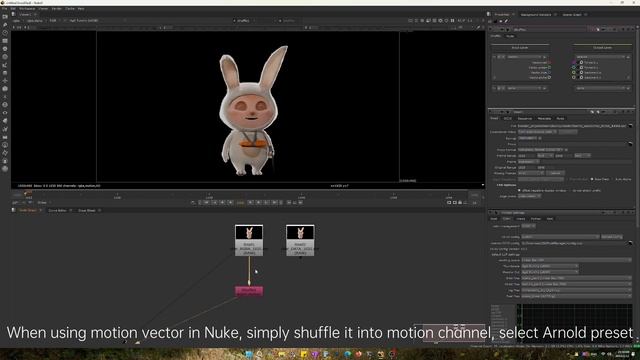This screenshot has width=640, height=360.
Task: Open the Read localization policy dropdown
Action: (538, 132)
